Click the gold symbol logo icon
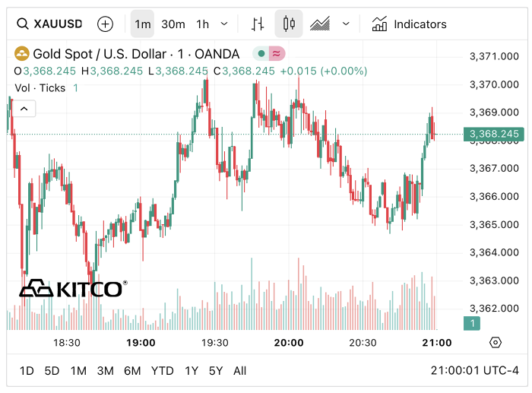The image size is (532, 393). [x=22, y=54]
